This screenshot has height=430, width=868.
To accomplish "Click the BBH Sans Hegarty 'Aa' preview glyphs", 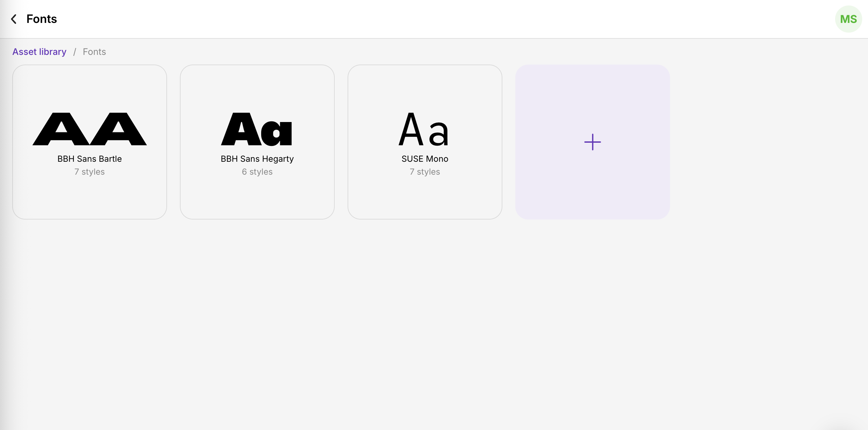I will pyautogui.click(x=257, y=129).
